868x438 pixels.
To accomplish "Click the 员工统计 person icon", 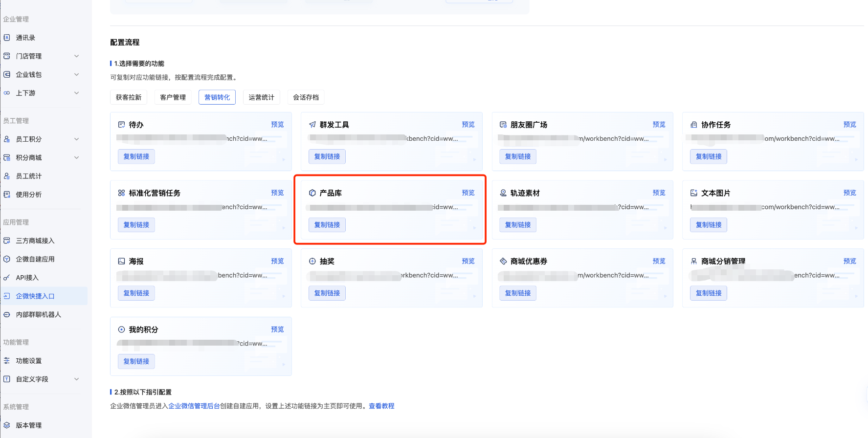I will tap(7, 176).
